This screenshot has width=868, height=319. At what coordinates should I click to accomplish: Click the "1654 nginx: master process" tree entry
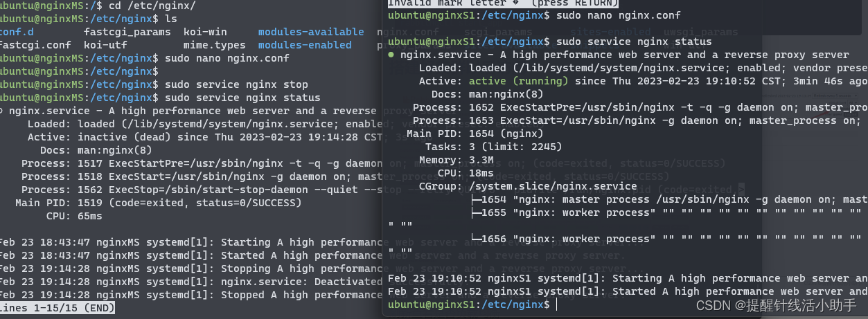tap(668, 199)
